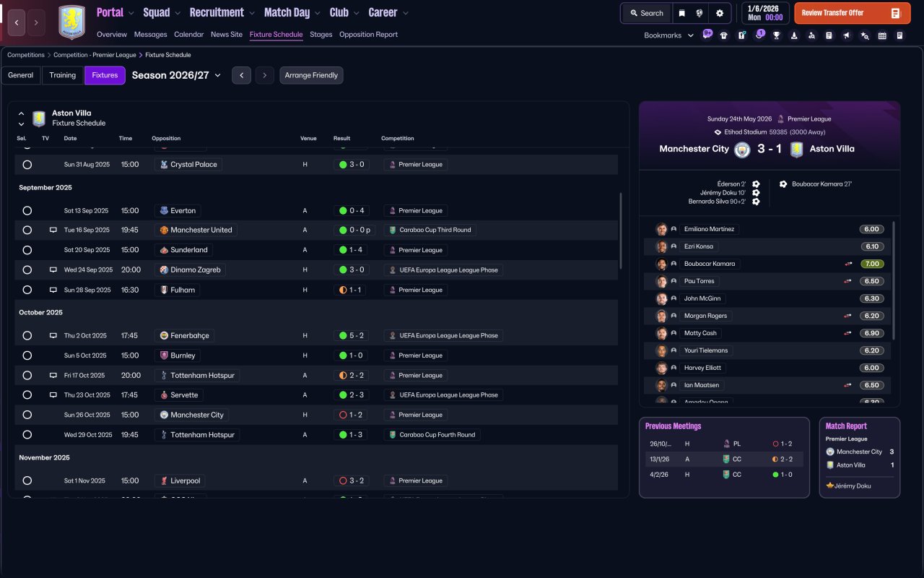Open the bookmark icon beside Search
Viewport: 924px width, 578px height.
tap(682, 13)
